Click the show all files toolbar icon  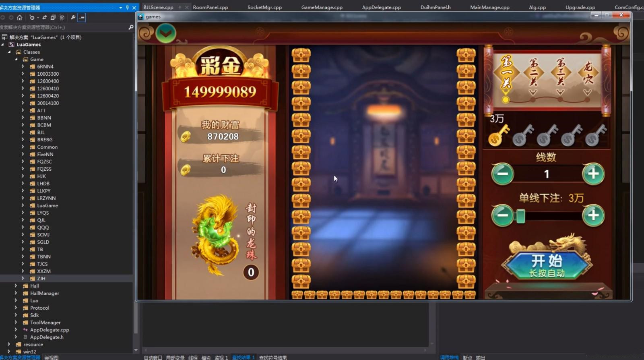pyautogui.click(x=62, y=17)
